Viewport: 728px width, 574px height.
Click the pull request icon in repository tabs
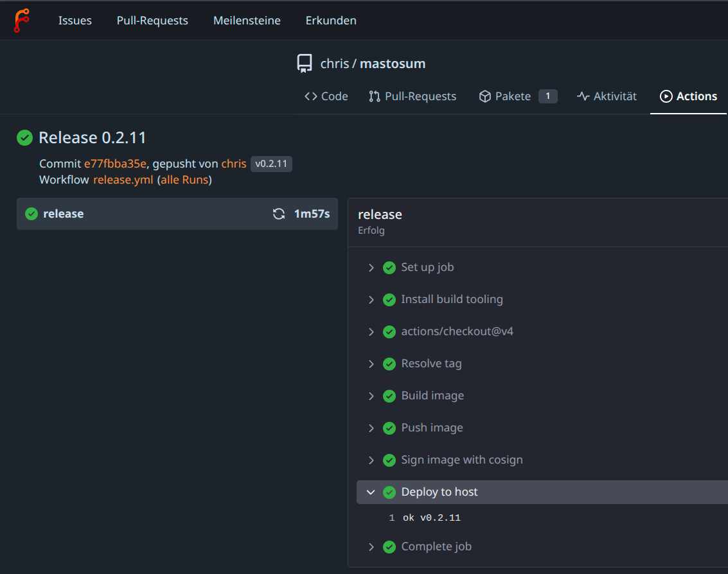point(374,96)
